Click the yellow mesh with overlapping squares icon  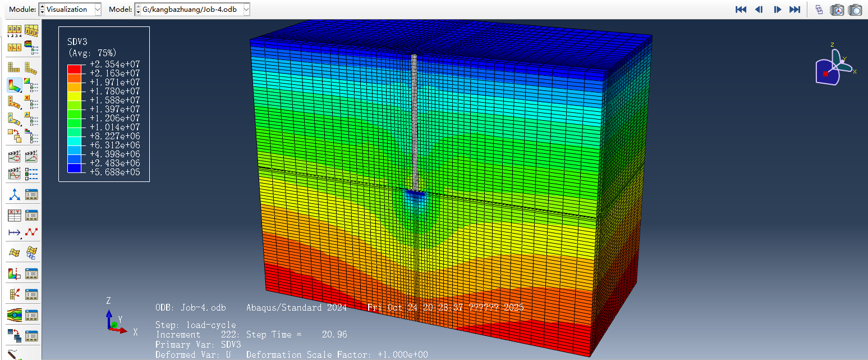pyautogui.click(x=31, y=253)
